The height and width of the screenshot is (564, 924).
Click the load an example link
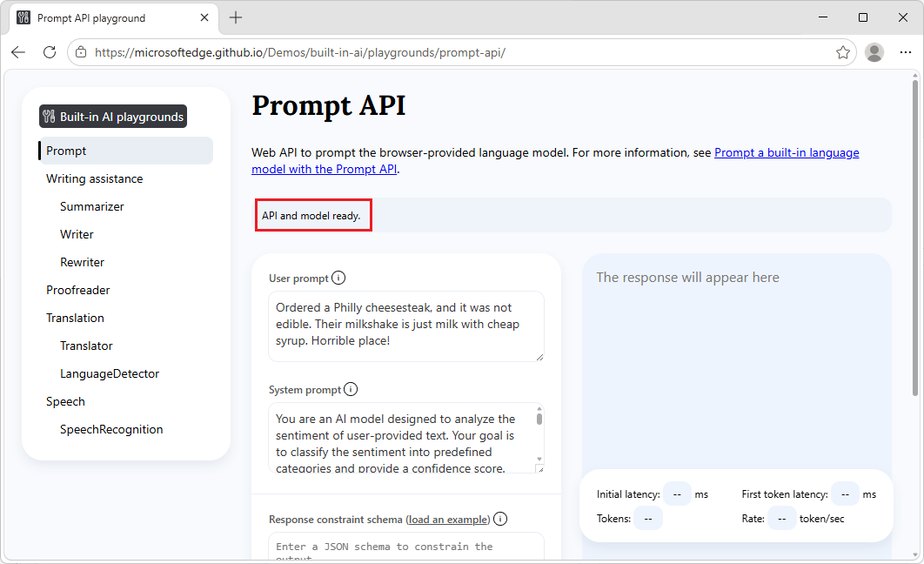point(448,520)
